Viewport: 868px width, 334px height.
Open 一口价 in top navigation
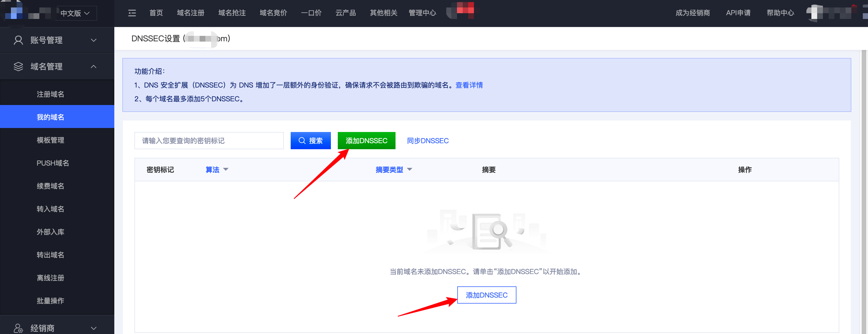click(x=311, y=13)
